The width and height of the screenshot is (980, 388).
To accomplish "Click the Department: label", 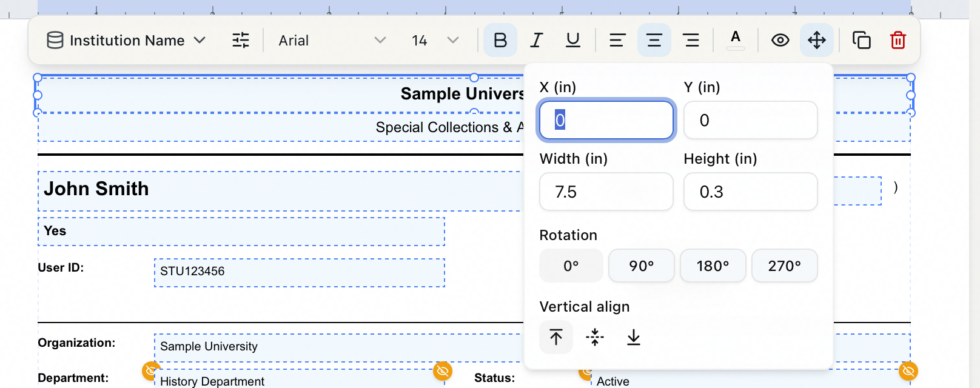I will coord(73,378).
